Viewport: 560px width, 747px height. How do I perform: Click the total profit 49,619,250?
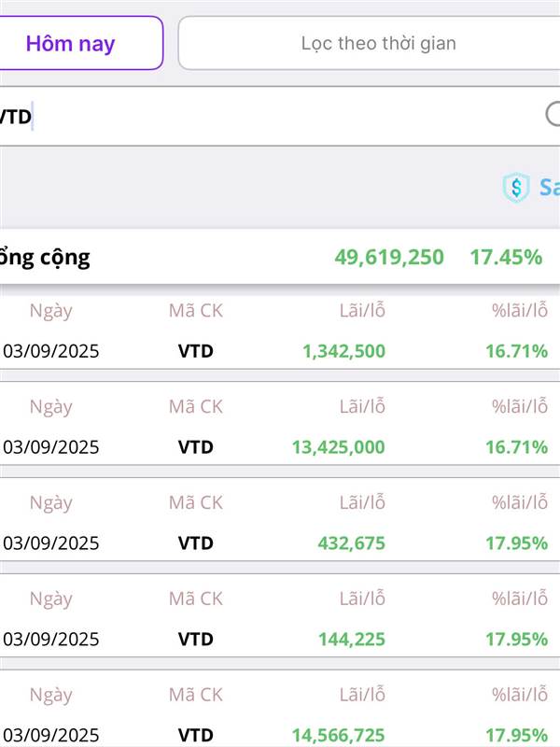pos(389,258)
